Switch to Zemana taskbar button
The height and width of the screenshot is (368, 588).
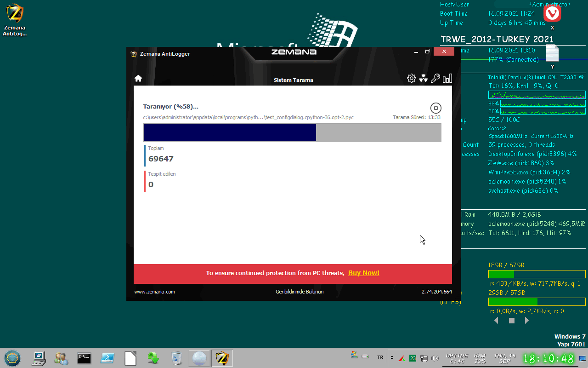pyautogui.click(x=222, y=358)
